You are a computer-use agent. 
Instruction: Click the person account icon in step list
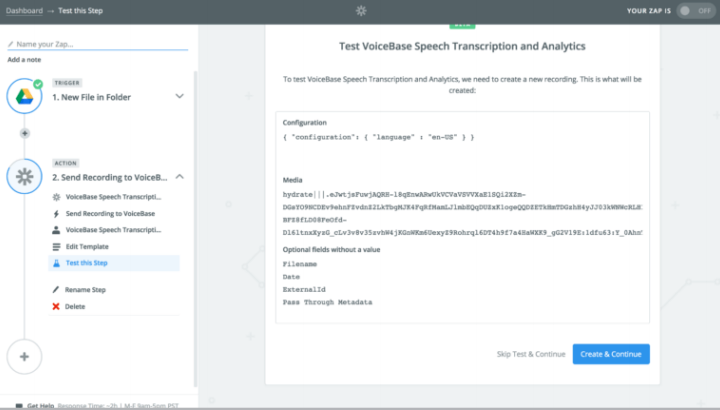click(56, 230)
